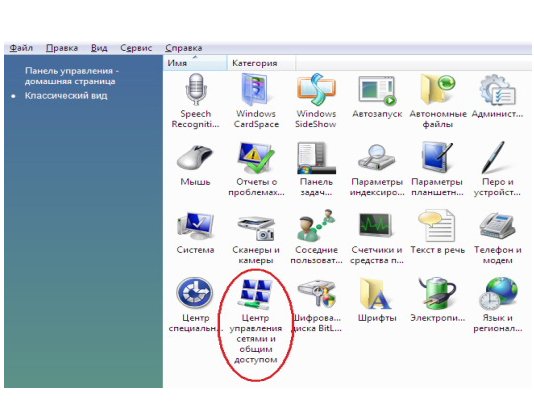534x415 pixels.
Task: Open the Справка menu
Action: pyautogui.click(x=184, y=48)
